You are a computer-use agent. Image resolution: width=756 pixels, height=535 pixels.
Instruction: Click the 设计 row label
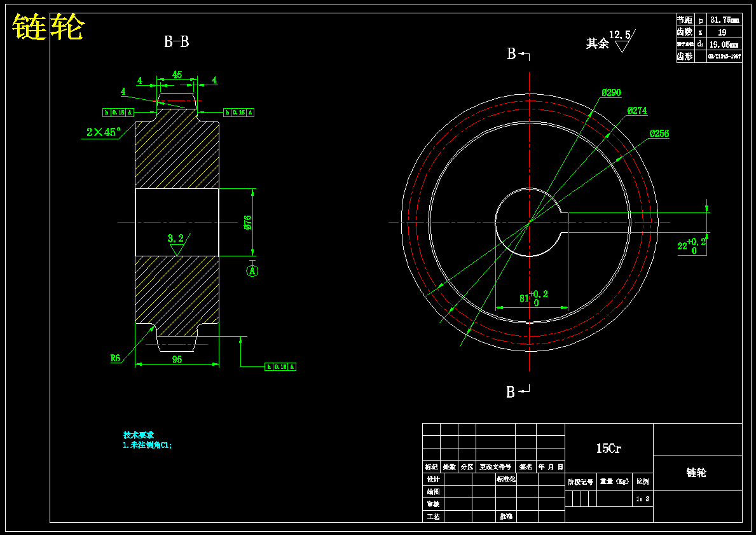(x=433, y=480)
